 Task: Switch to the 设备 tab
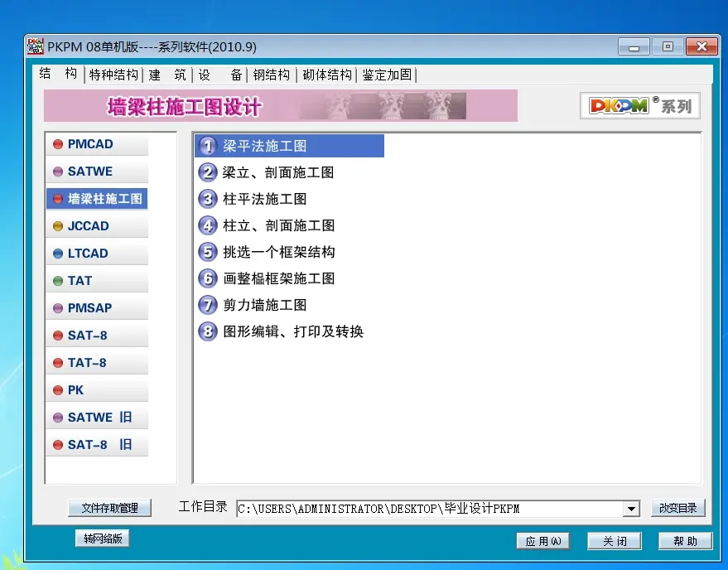point(220,75)
